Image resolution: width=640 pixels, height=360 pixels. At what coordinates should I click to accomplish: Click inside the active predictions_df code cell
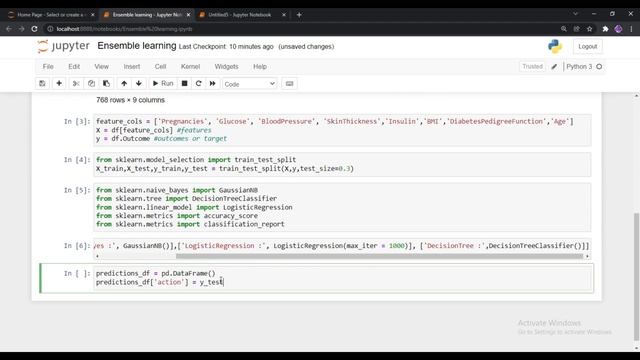click(x=342, y=278)
